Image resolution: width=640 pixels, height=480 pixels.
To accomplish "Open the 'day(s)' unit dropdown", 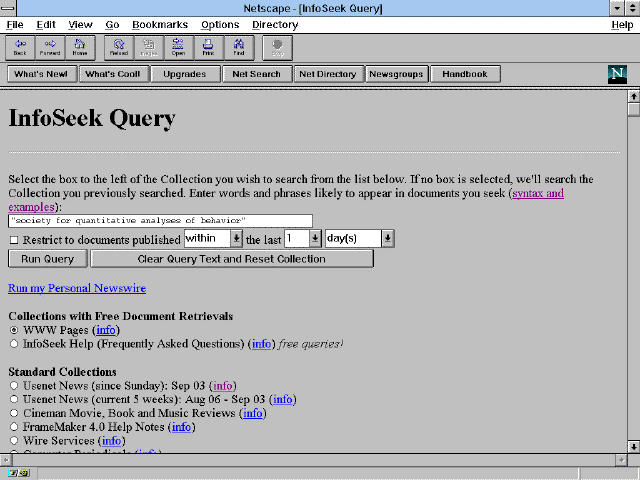I will 388,238.
